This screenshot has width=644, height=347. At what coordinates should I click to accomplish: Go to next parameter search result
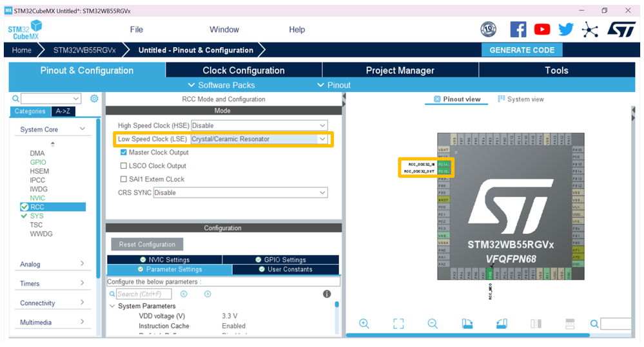point(208,294)
